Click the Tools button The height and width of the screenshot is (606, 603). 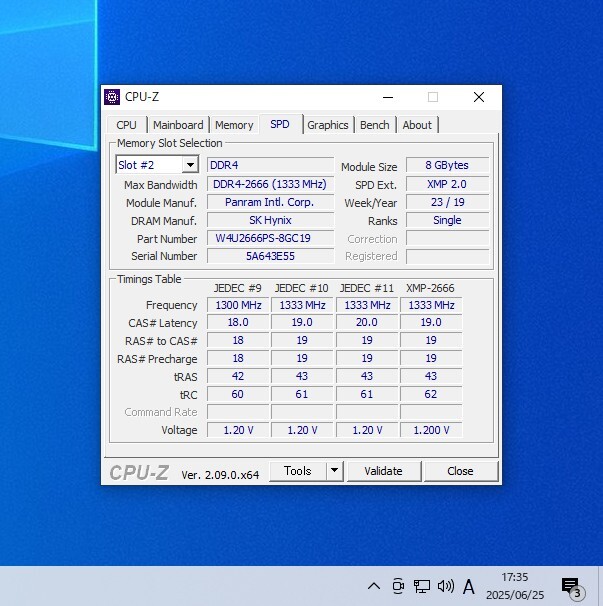coord(298,471)
